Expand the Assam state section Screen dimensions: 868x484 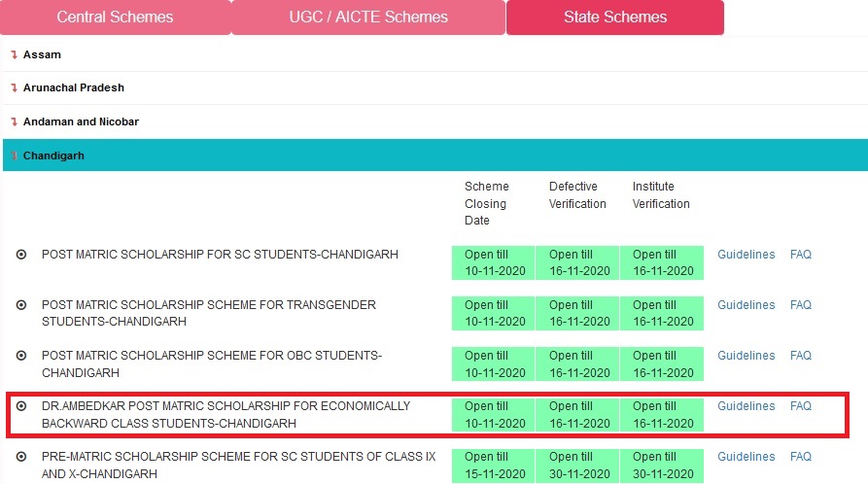pos(42,54)
